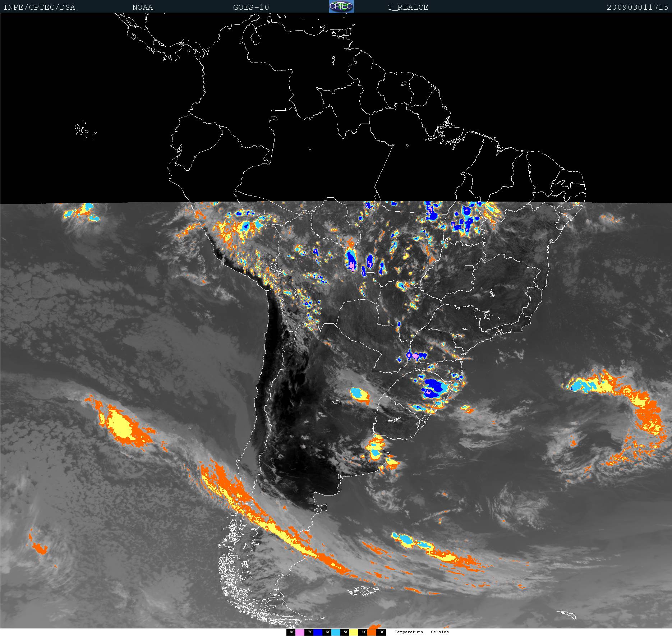
Task: Click the 200903011715 timestamp
Action: pos(638,7)
